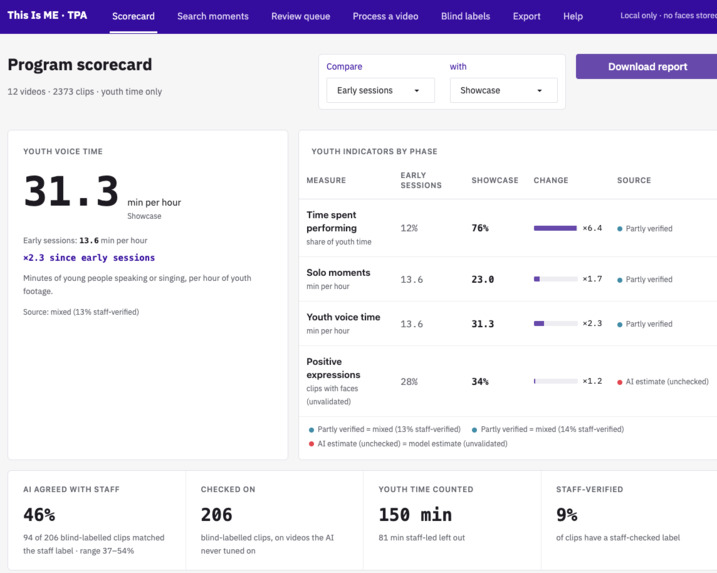Select the Youth voice time table row label
The image size is (717, 573).
pyautogui.click(x=343, y=317)
